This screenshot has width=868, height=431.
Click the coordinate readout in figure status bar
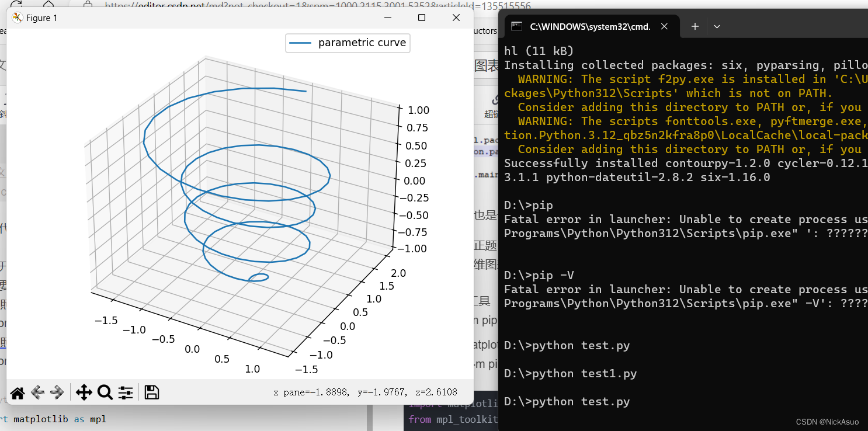tap(365, 392)
